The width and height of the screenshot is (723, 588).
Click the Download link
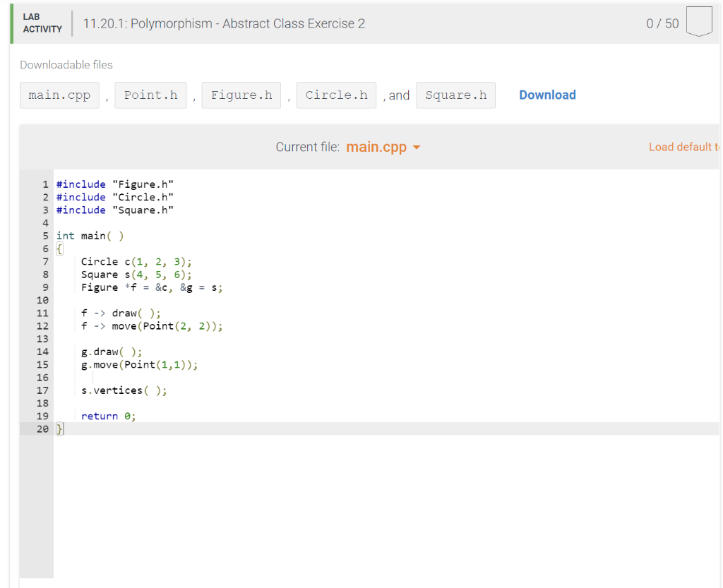(547, 94)
